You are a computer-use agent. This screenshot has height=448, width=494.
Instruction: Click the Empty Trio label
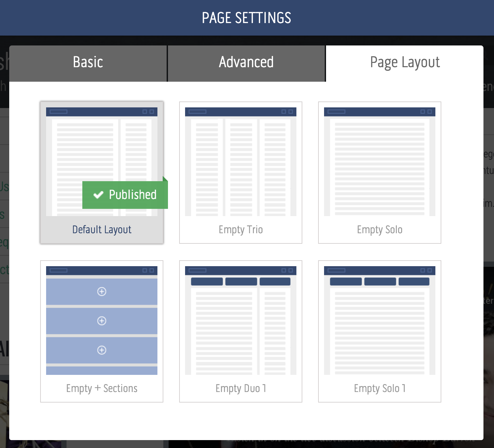coord(241,230)
